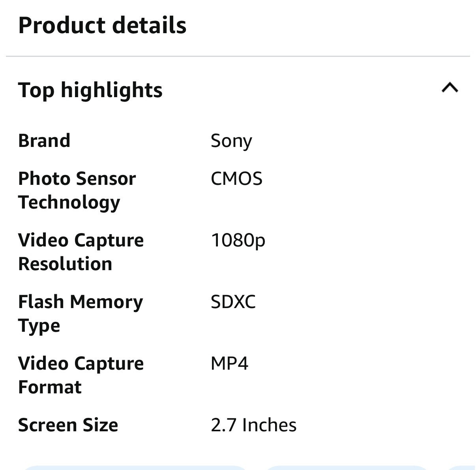Click the MP4 format value
The height and width of the screenshot is (470, 476).
tap(229, 363)
